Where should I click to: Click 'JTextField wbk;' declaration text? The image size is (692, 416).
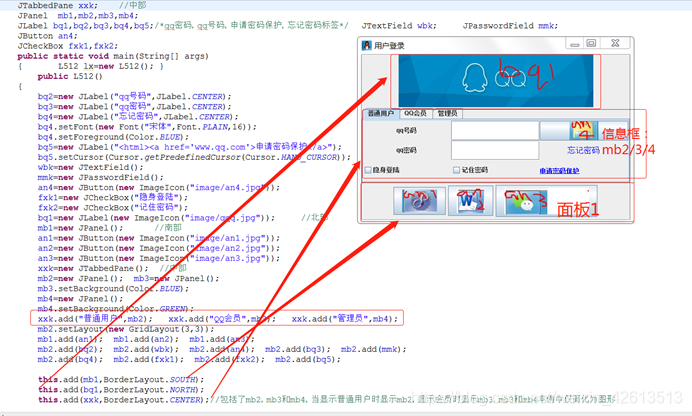click(399, 26)
